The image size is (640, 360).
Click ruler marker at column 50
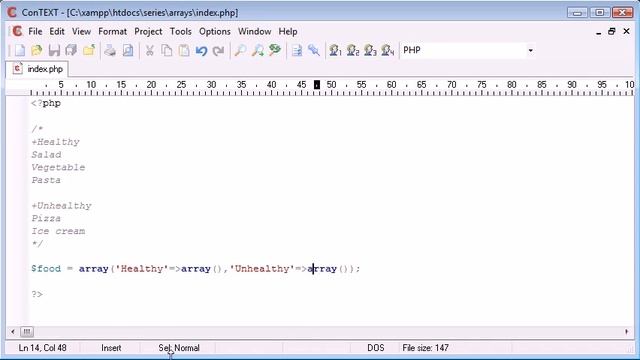point(331,85)
